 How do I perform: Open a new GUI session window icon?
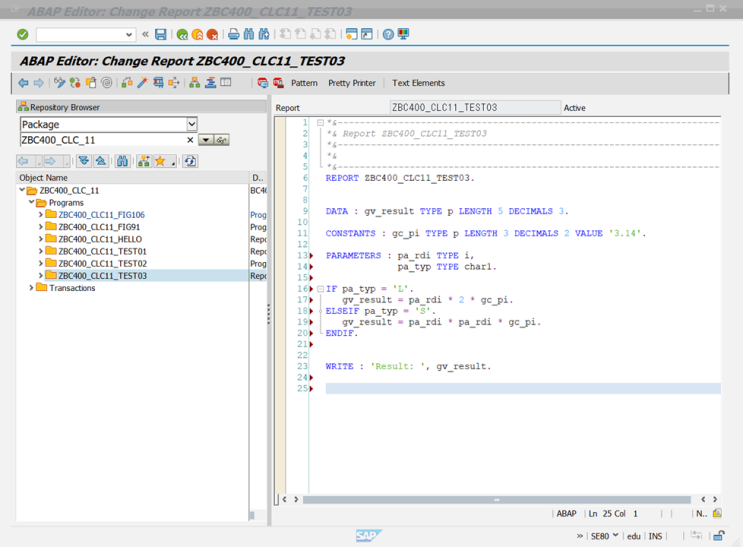click(x=352, y=34)
